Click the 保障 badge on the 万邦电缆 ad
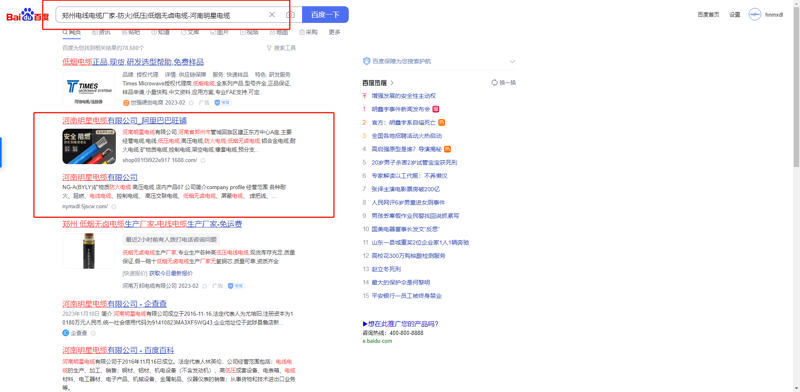Viewport: 800px width, 392px height. click(x=237, y=286)
